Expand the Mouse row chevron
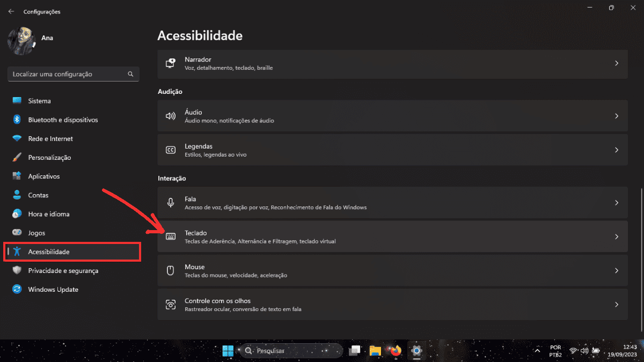The width and height of the screenshot is (644, 362). (617, 271)
